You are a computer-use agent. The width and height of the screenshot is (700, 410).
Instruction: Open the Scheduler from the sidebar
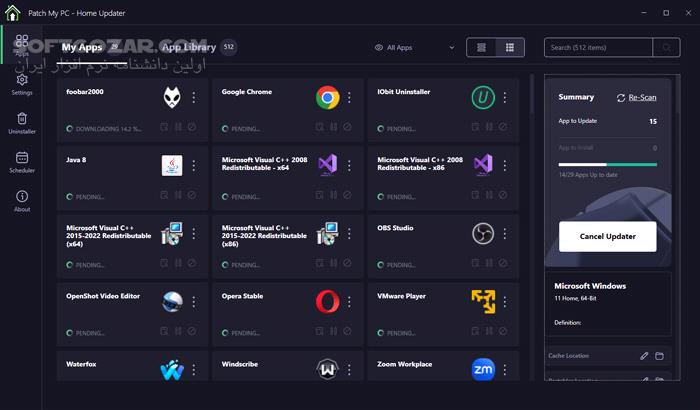(x=22, y=161)
